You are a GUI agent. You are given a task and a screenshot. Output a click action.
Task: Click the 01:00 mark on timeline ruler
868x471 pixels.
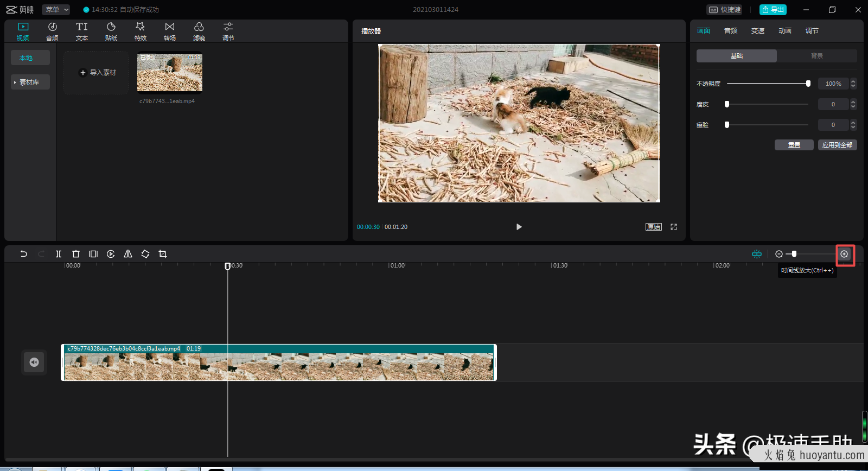point(397,265)
